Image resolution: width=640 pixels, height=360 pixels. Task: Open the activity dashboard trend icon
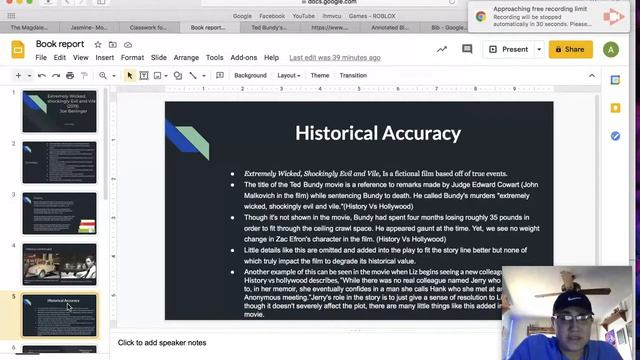coord(442,49)
